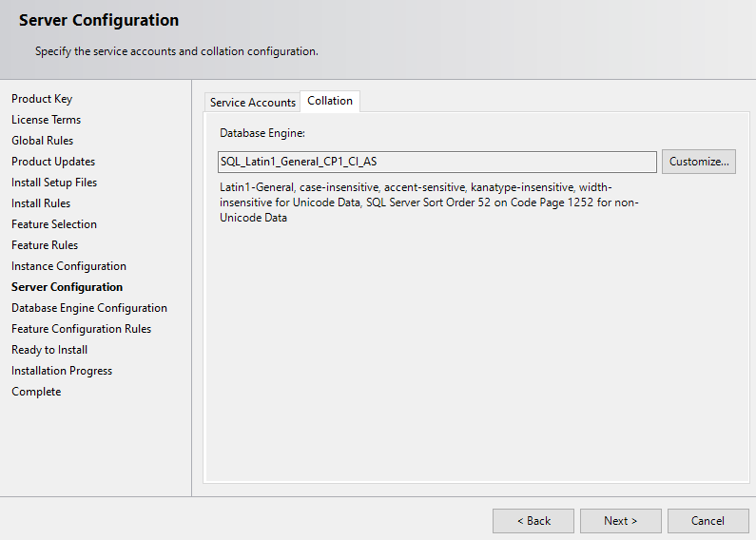
Task: Go back with the < Back button
Action: click(533, 521)
